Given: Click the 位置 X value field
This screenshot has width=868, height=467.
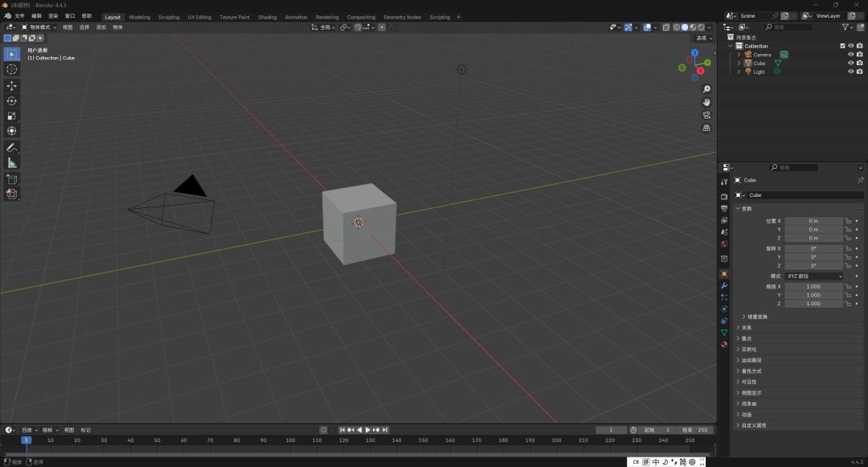Looking at the screenshot, I should tap(813, 220).
